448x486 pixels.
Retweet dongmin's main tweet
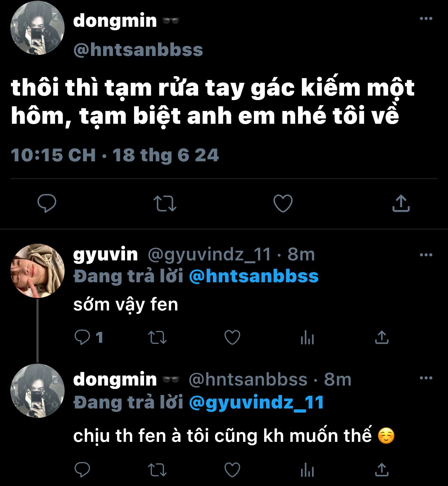[165, 204]
